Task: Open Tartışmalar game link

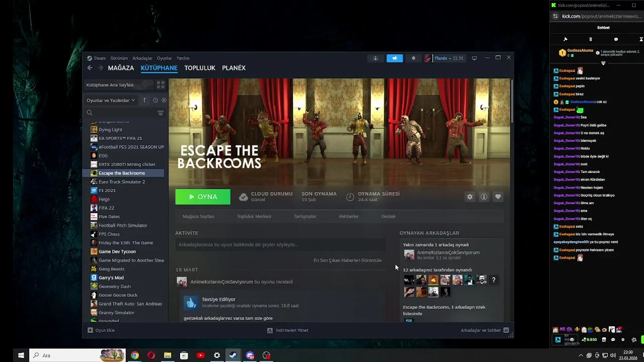Action: pos(305,216)
